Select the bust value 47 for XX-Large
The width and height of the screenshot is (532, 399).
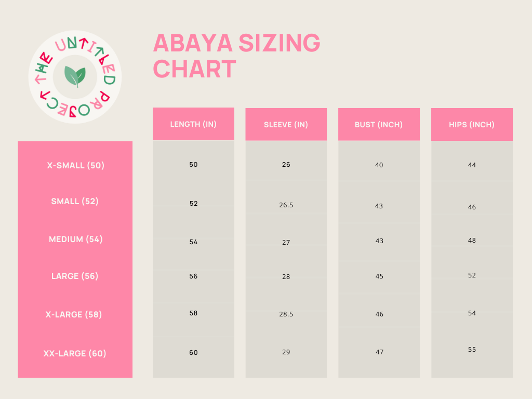pos(379,352)
